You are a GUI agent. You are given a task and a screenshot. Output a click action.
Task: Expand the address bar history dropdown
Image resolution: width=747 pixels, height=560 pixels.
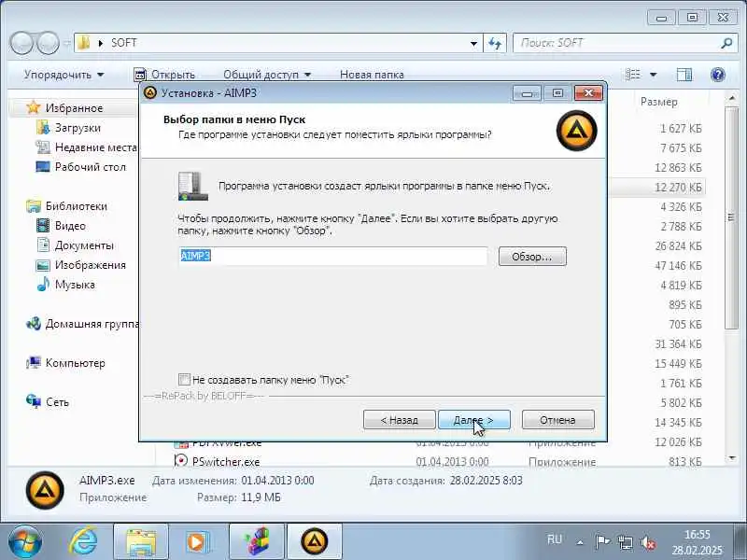pyautogui.click(x=473, y=43)
